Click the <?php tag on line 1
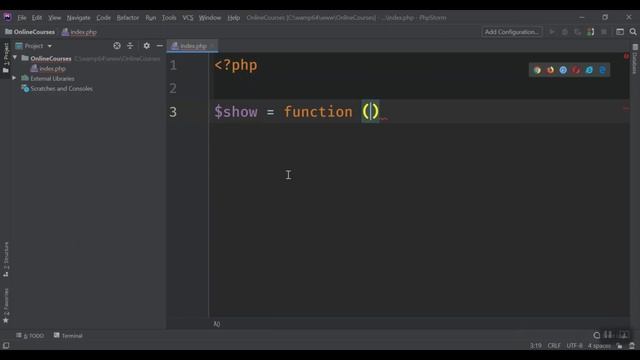The image size is (640, 360). coord(236,65)
